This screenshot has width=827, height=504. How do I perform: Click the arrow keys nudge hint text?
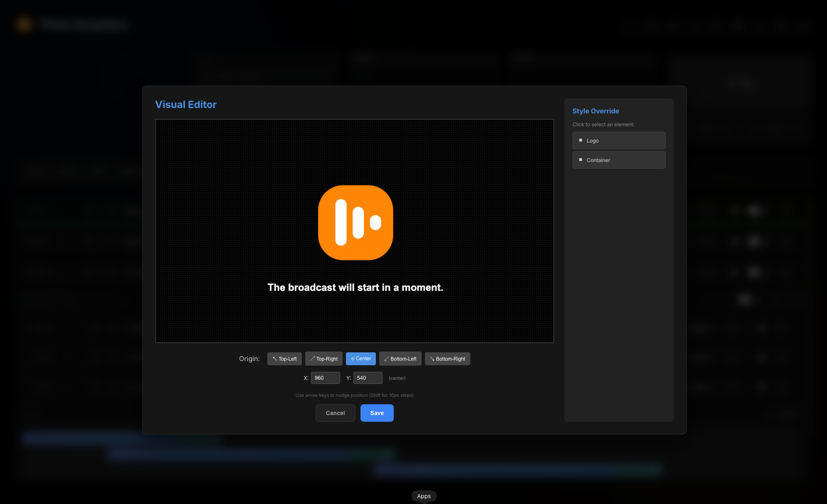coord(354,395)
